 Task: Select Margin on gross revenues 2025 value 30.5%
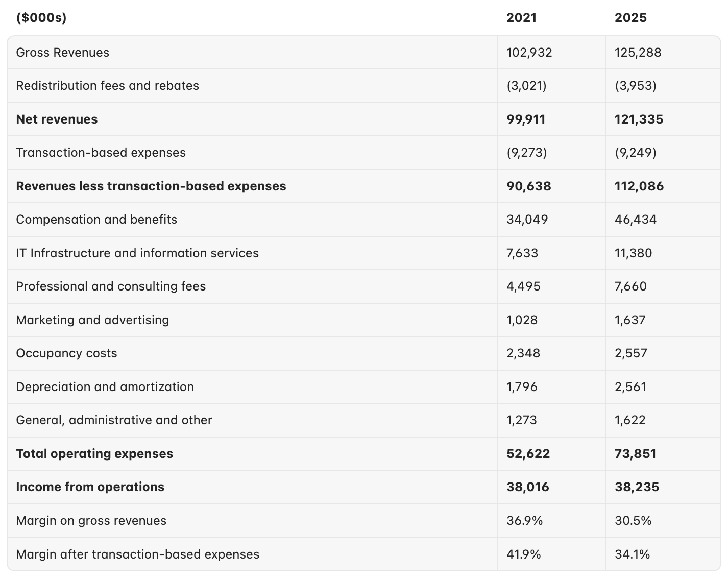tap(633, 521)
